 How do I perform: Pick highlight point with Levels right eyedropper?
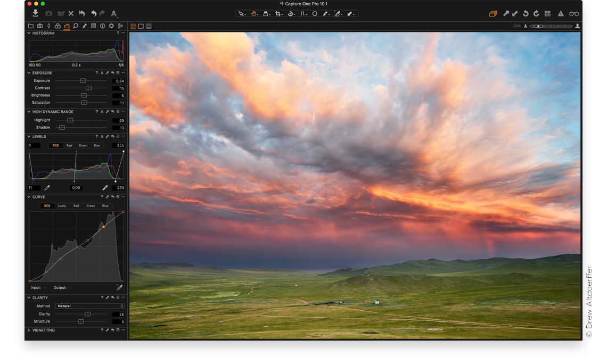point(105,188)
